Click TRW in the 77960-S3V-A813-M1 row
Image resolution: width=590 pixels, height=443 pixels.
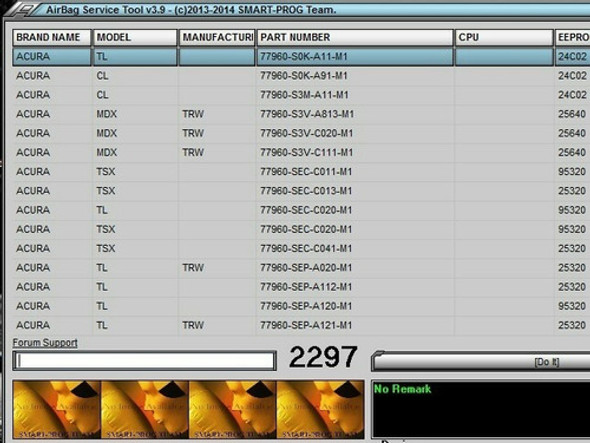(193, 114)
